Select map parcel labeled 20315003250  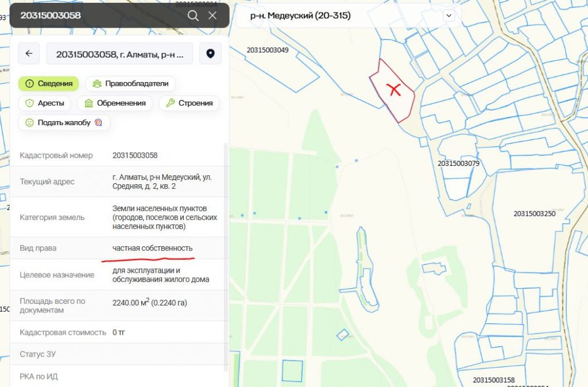[534, 214]
